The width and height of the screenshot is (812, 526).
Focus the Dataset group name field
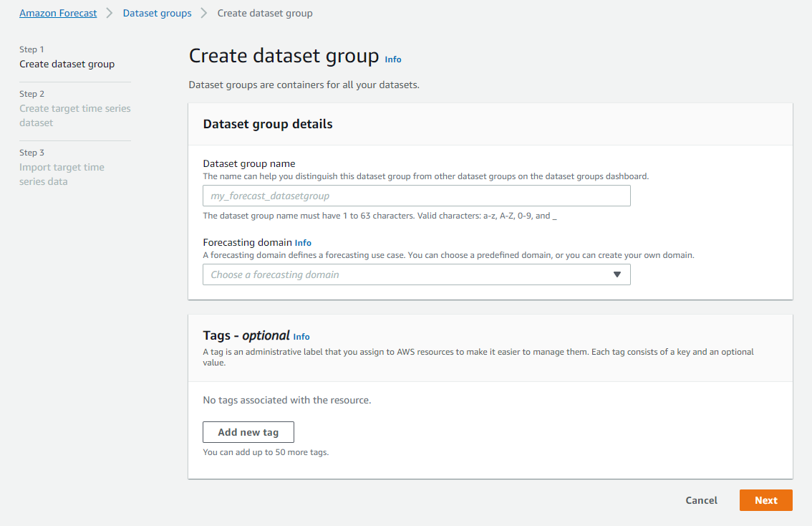416,196
